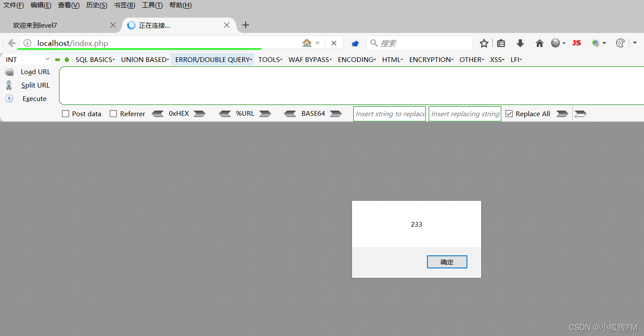Select the 正在连接... tab
The image size is (644, 336).
[179, 25]
